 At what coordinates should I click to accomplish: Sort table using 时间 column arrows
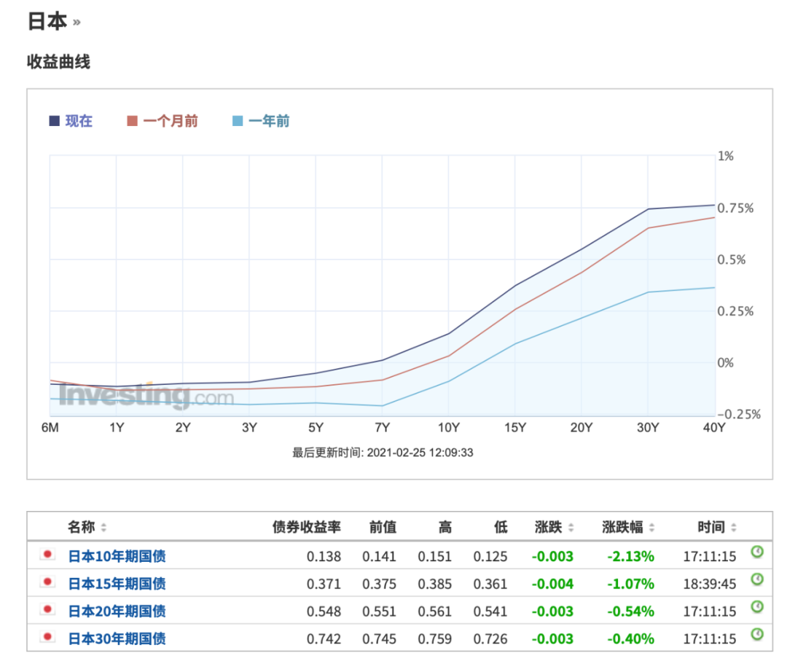[x=733, y=528]
